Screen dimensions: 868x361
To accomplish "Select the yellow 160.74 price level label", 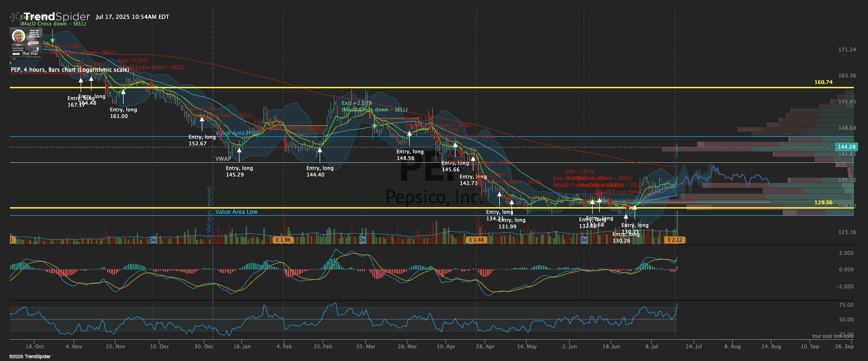I will (x=823, y=82).
